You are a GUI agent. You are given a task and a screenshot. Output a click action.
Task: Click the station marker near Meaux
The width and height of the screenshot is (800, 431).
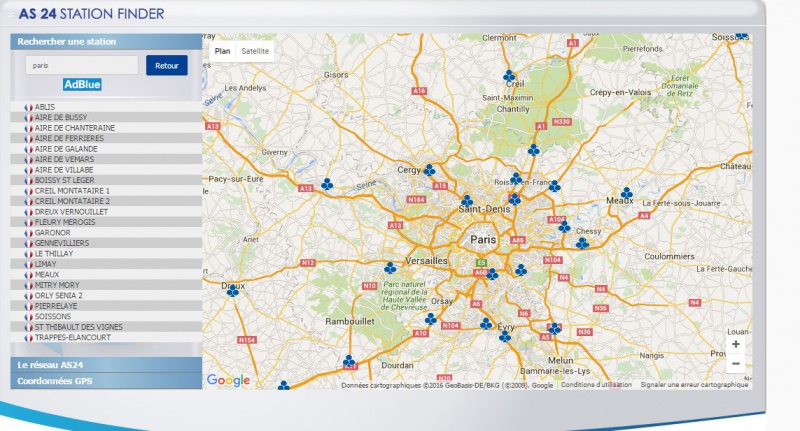tap(626, 193)
